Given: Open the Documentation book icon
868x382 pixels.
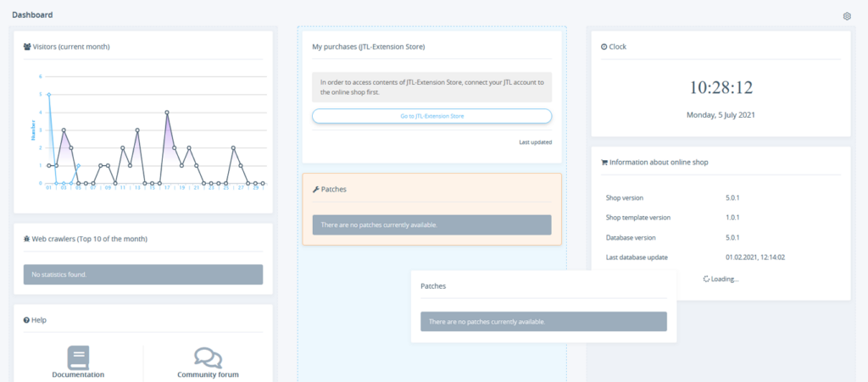Looking at the screenshot, I should pyautogui.click(x=78, y=357).
